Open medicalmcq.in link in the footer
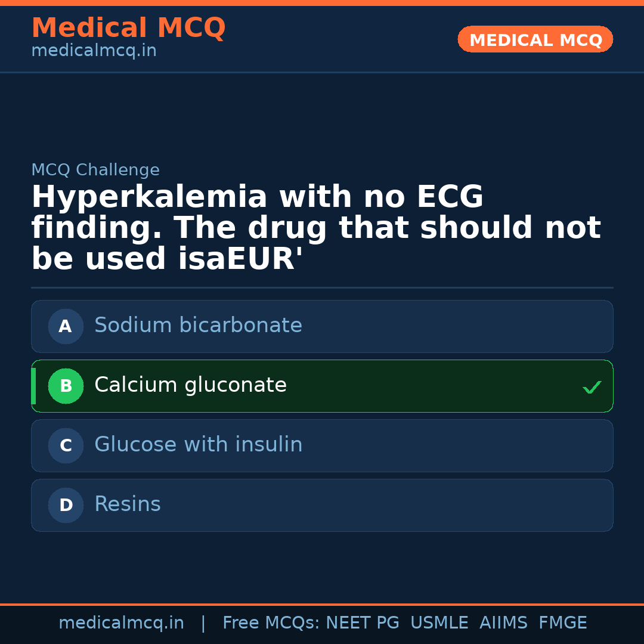The height and width of the screenshot is (644, 644). click(x=121, y=623)
